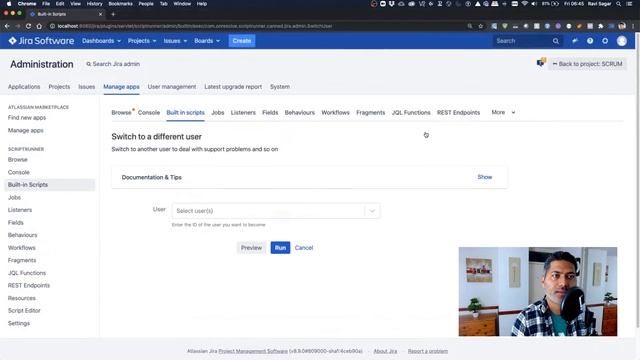This screenshot has height=360, width=640.
Task: Reload the page in the browser
Action: (x=28, y=26)
